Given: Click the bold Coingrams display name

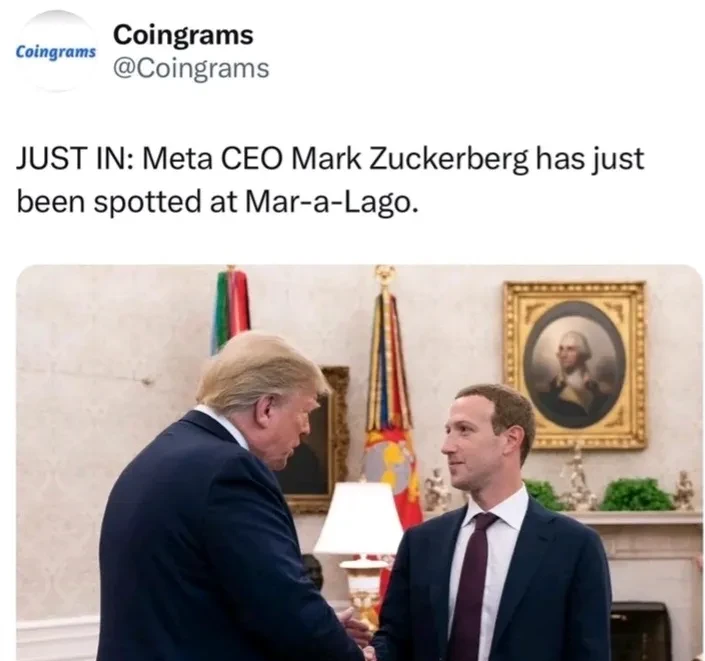Looking at the screenshot, I should [x=183, y=35].
